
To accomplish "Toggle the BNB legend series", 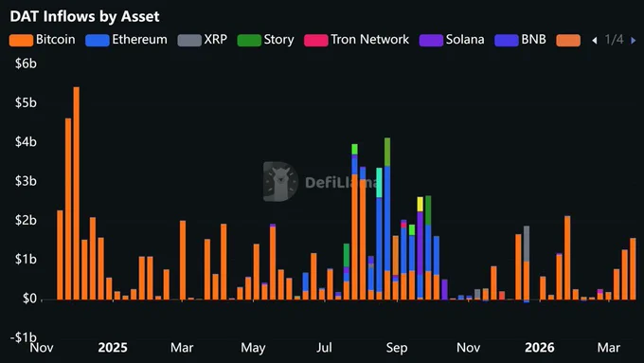I will point(520,40).
